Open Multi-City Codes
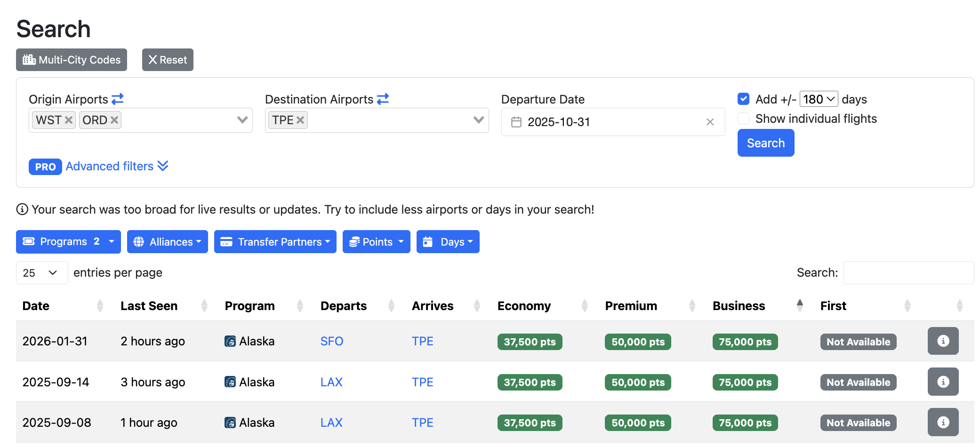 point(72,60)
